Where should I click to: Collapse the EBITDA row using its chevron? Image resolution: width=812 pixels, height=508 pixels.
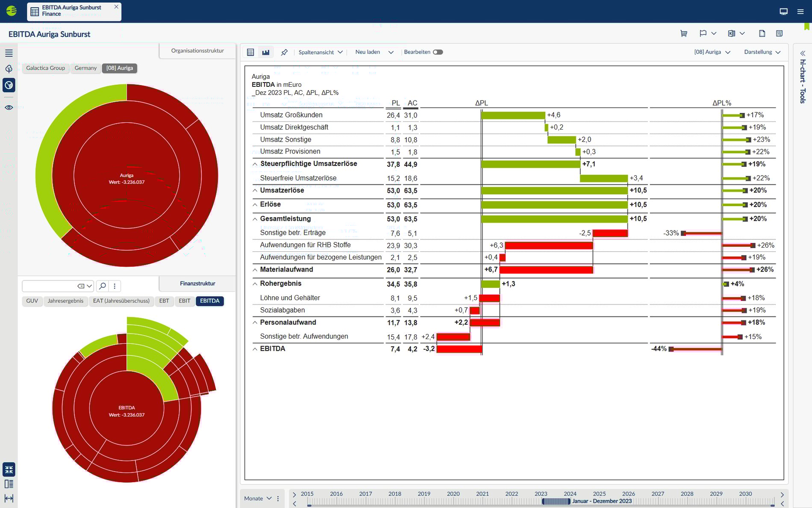click(x=254, y=349)
